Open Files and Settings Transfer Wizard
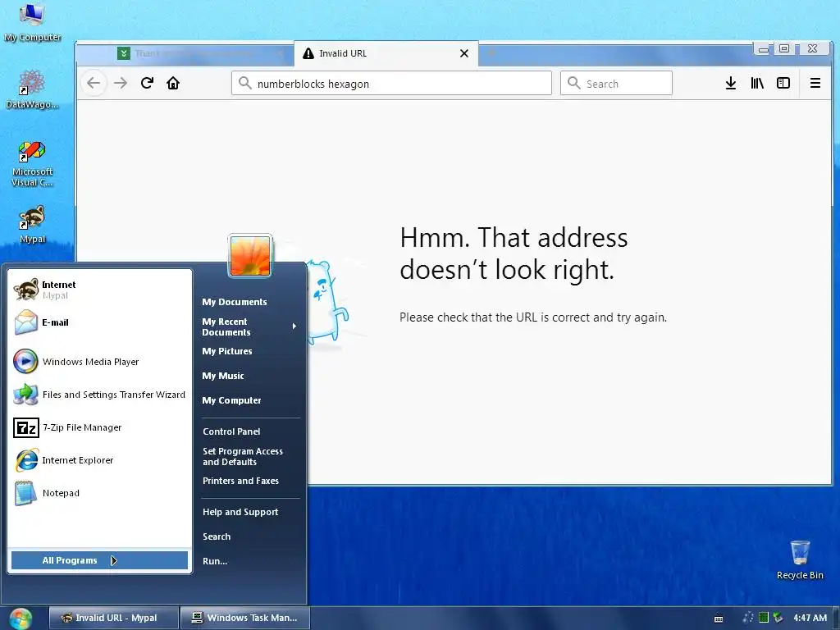This screenshot has height=630, width=840. click(100, 395)
